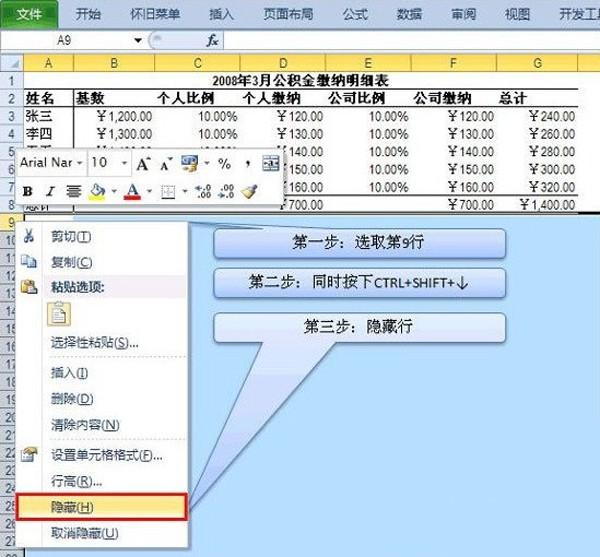This screenshot has height=557, width=600.
Task: Click the center alignment icon
Action: [x=73, y=191]
